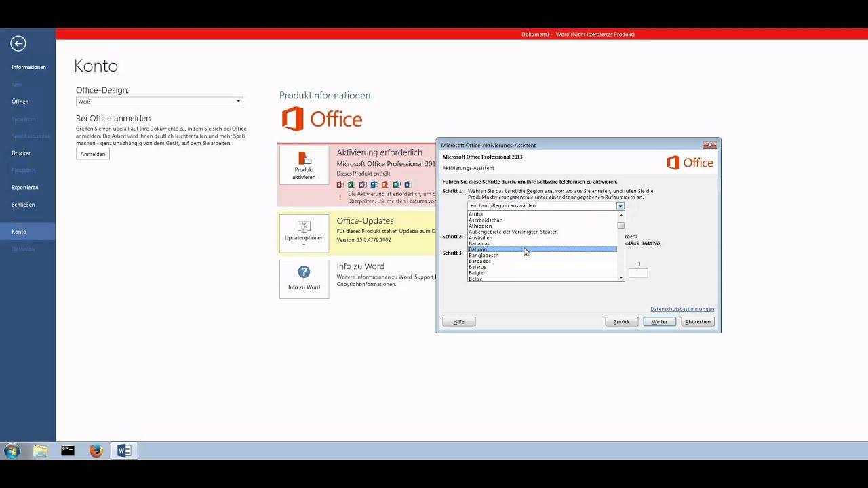The image size is (868, 488).
Task: Select Öffnen in the backstage sidebar
Action: point(20,102)
